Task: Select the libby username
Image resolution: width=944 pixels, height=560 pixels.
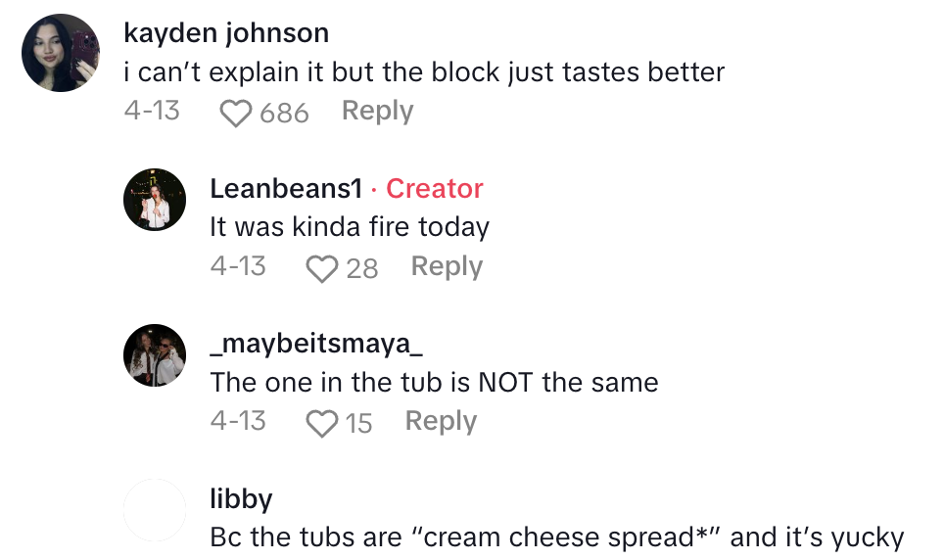Action: [x=241, y=498]
